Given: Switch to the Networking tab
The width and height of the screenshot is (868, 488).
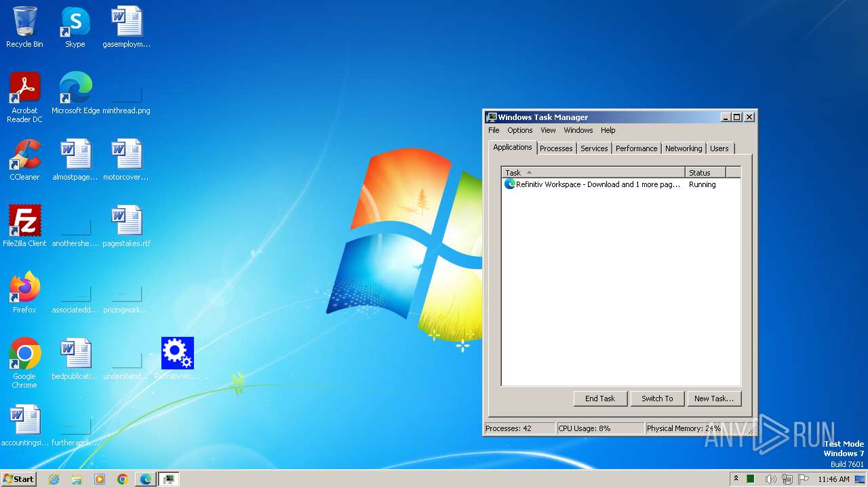Looking at the screenshot, I should click(684, 148).
